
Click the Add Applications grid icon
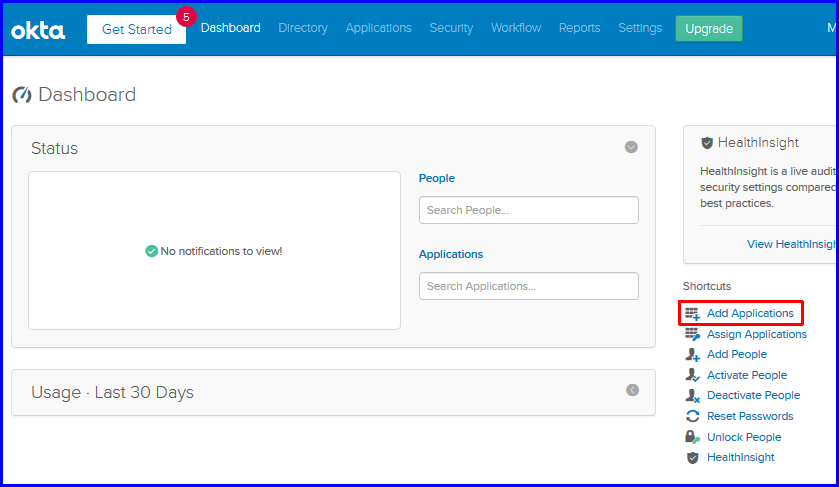pos(692,314)
